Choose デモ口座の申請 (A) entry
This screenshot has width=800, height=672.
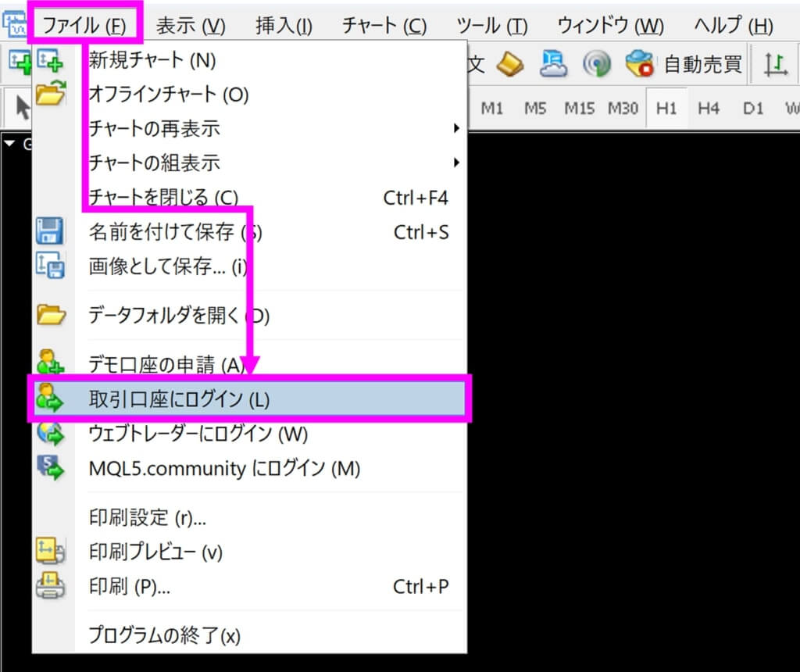pyautogui.click(x=249, y=364)
